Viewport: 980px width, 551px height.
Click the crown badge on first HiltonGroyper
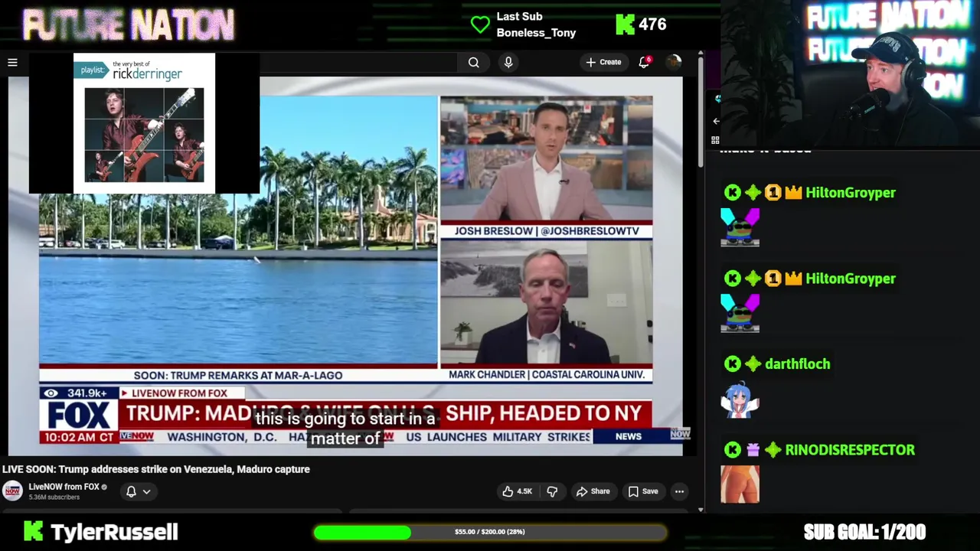(x=793, y=193)
